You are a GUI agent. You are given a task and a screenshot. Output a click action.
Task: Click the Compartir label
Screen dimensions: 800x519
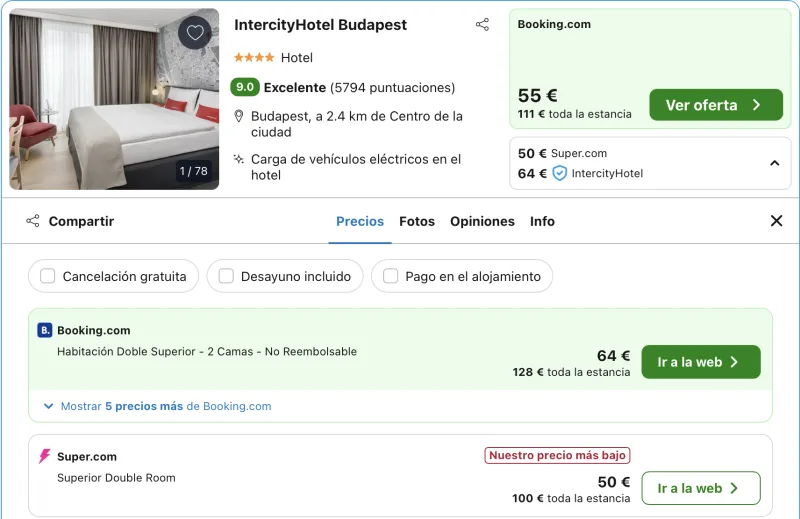[x=81, y=221]
